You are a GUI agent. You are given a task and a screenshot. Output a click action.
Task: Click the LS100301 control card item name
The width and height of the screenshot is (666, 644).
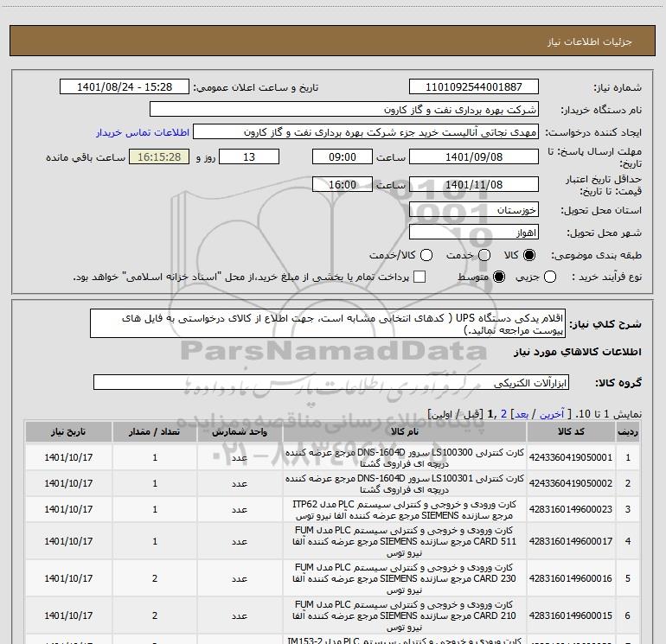click(405, 483)
